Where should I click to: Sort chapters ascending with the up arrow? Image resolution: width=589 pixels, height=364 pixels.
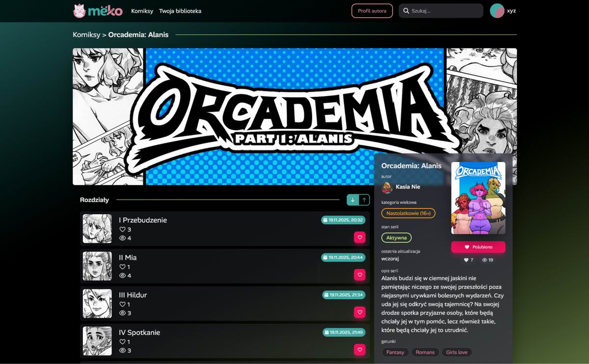click(364, 200)
